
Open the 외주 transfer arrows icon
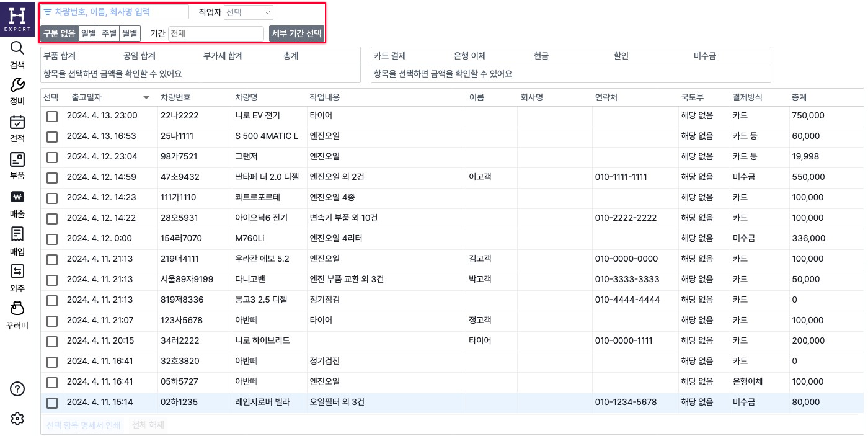[17, 271]
